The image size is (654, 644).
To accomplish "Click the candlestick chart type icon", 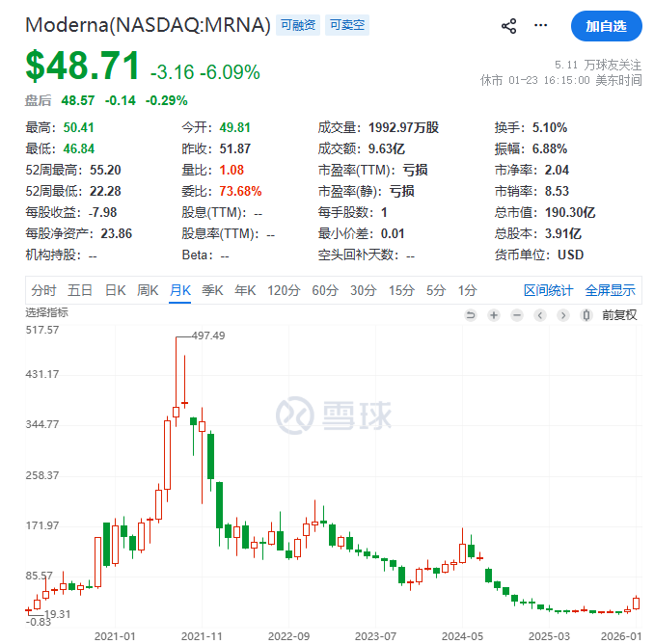I will 586,315.
